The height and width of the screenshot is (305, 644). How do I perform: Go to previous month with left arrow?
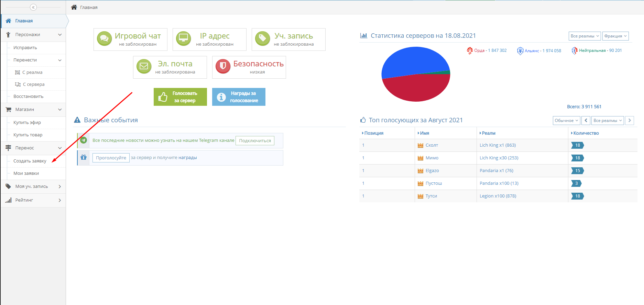(x=586, y=121)
